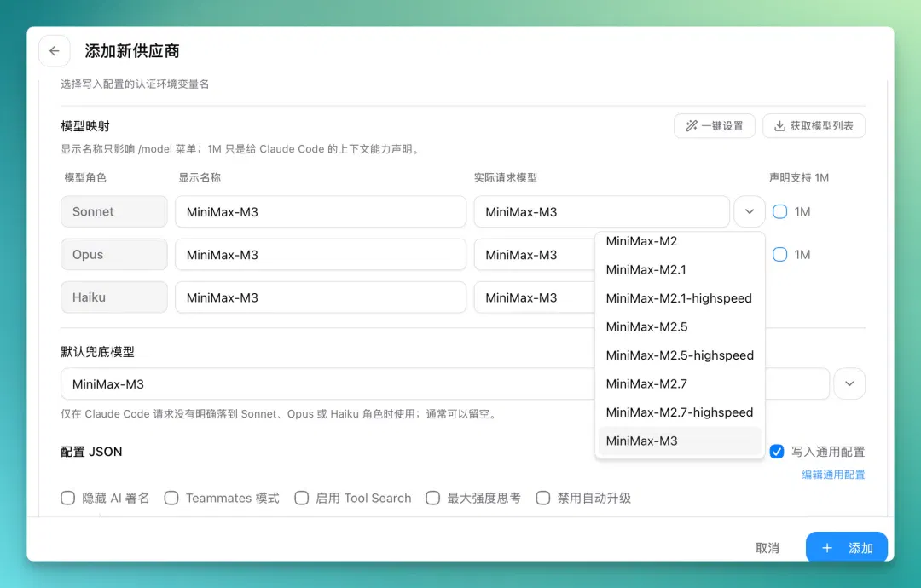This screenshot has height=588, width=921.
Task: Click the 获取模型列表 download button
Action: [814, 125]
